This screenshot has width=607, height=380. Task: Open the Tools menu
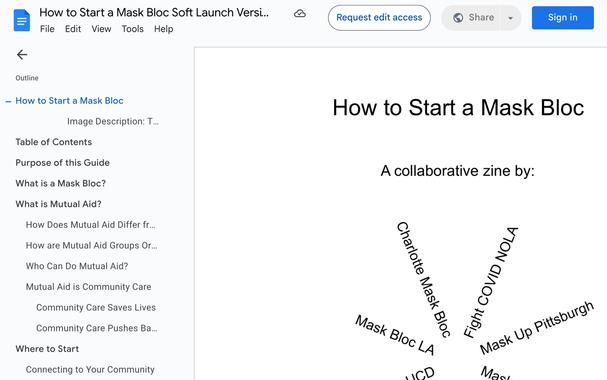[132, 29]
